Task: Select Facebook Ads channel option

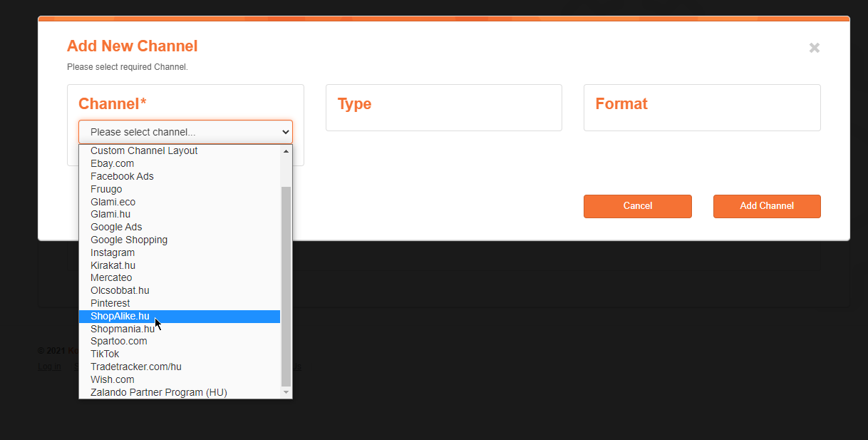Action: [x=180, y=176]
